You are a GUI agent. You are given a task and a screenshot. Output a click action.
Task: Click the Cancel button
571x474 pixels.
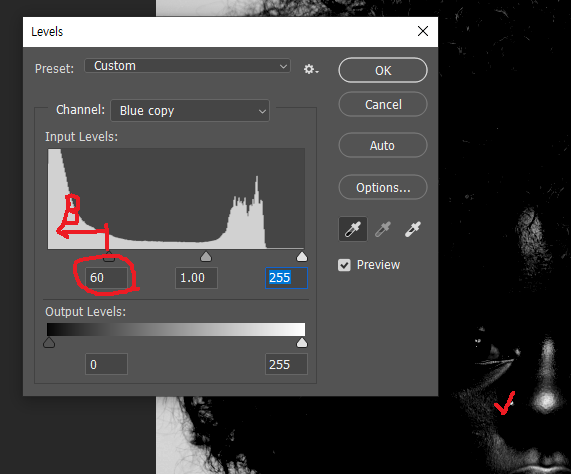pos(383,104)
